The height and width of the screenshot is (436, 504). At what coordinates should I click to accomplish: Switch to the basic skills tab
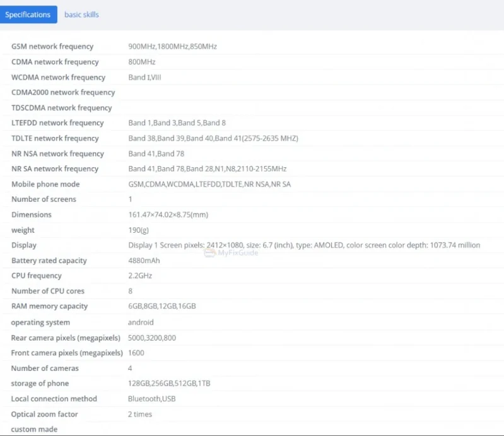click(81, 15)
